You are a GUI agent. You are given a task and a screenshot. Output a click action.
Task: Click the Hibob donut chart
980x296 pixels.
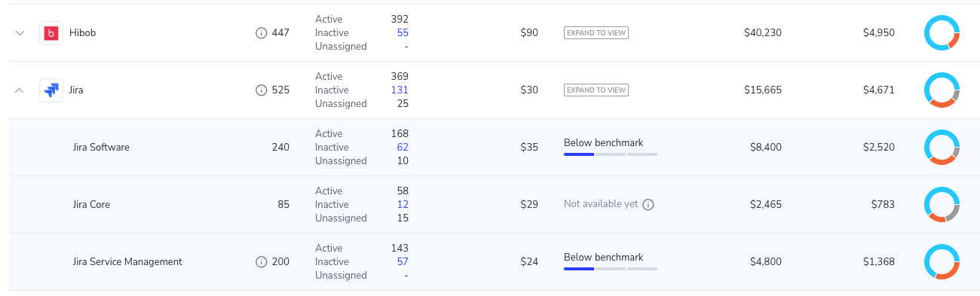pos(942,33)
